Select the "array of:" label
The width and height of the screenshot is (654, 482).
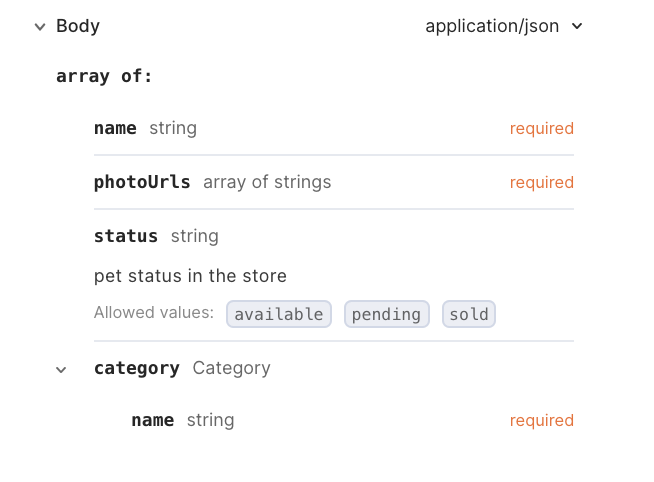pos(104,76)
